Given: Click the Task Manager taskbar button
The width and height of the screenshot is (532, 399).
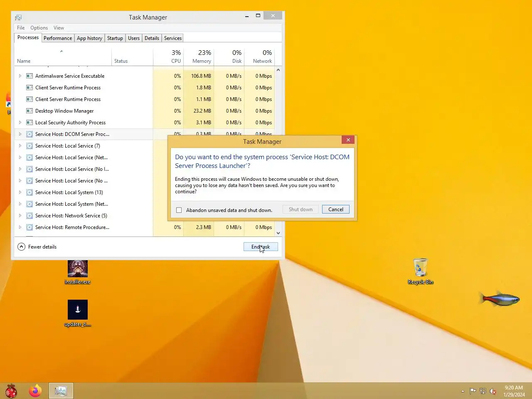Looking at the screenshot, I should 61,391.
